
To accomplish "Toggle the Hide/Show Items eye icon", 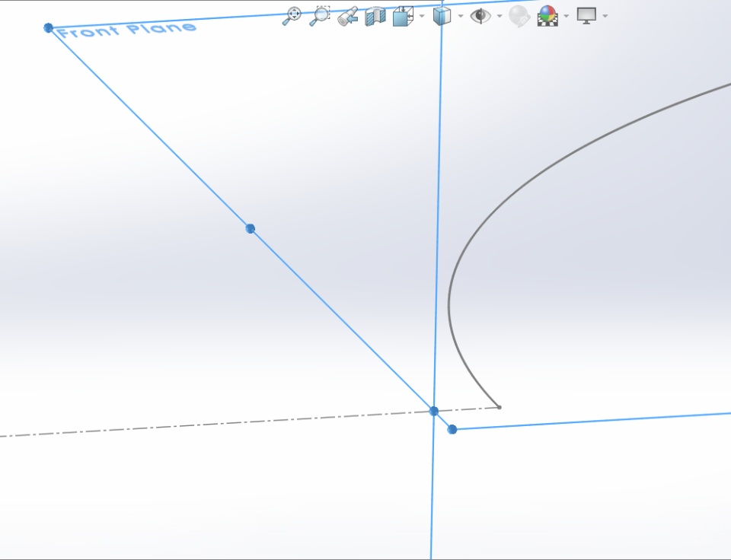I will [480, 16].
